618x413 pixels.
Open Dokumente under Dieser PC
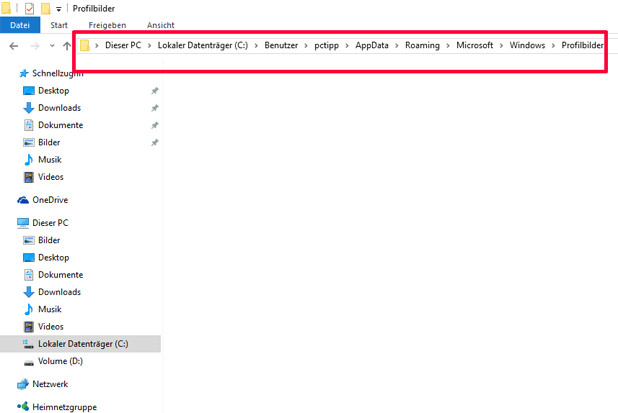(60, 275)
